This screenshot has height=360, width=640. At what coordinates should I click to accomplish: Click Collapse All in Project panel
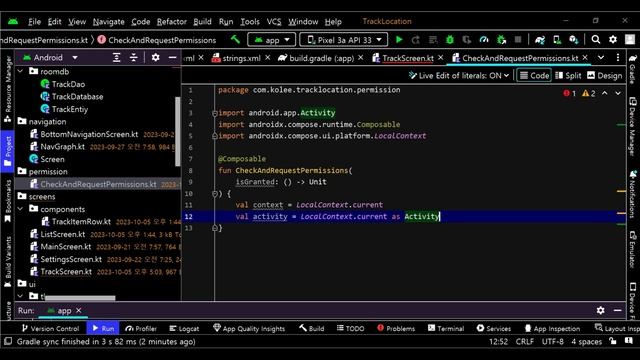tap(133, 58)
